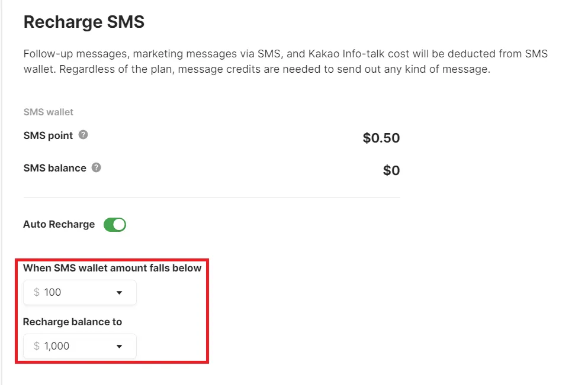Viewport: 588px width, 385px height.
Task: Click the dollar sign in the 100 field
Action: (37, 292)
